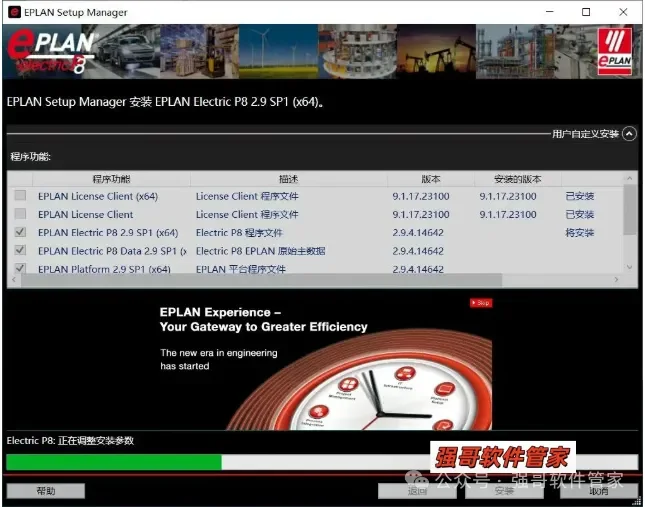Maximize the EPLAN Setup Manager window

coord(586,12)
